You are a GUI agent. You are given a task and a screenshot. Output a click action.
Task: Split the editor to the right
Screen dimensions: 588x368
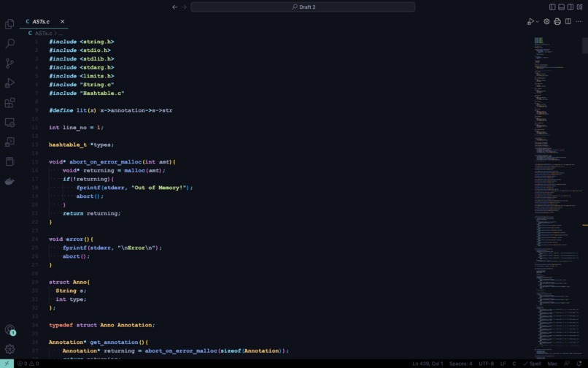[x=568, y=22]
